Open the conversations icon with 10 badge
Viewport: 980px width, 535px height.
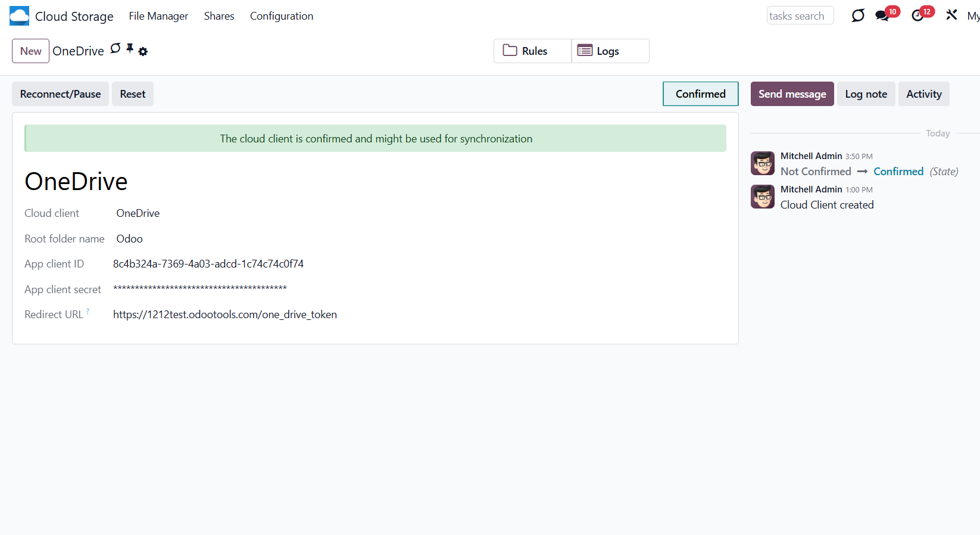point(882,16)
